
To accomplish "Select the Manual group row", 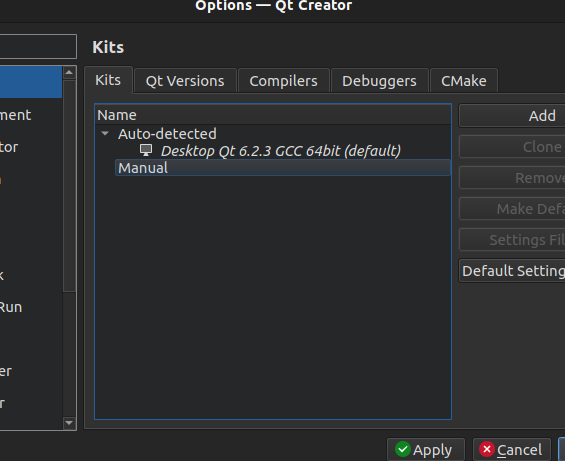I will [283, 168].
